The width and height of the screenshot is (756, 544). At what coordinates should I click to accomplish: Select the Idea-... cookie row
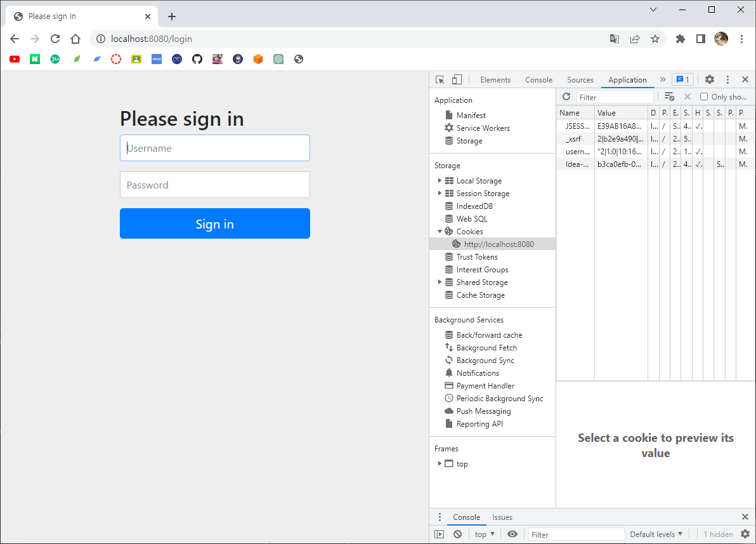[x=656, y=164]
